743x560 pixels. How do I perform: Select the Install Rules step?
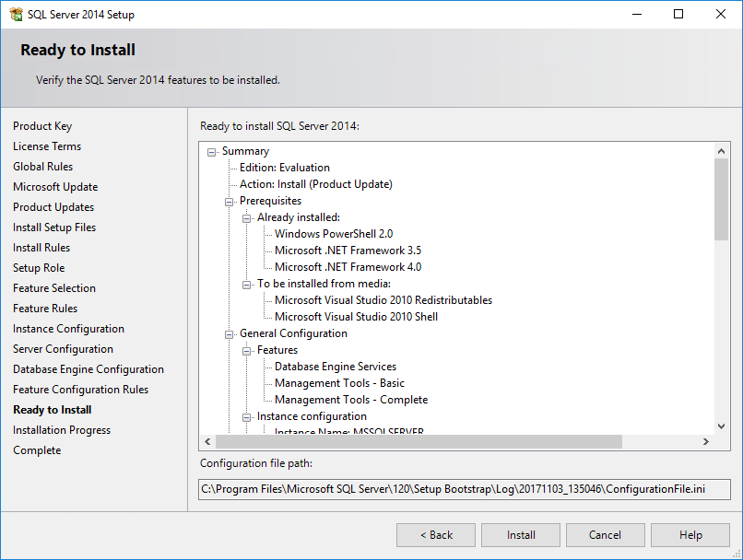(x=41, y=248)
